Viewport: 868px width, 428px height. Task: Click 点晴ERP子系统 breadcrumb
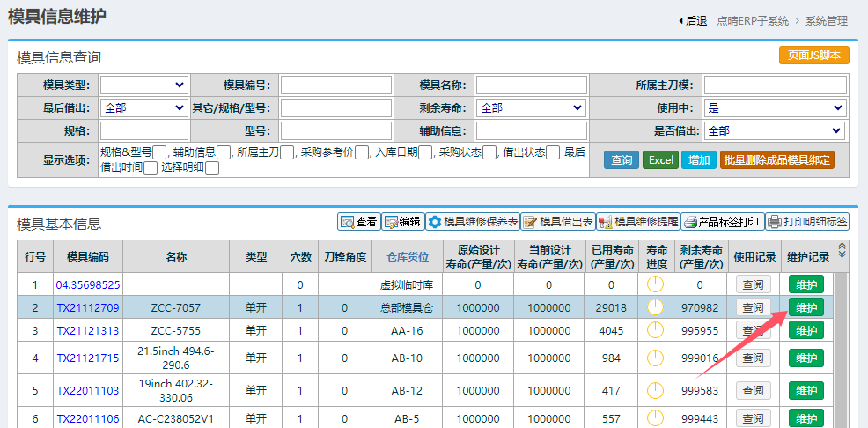point(753,21)
